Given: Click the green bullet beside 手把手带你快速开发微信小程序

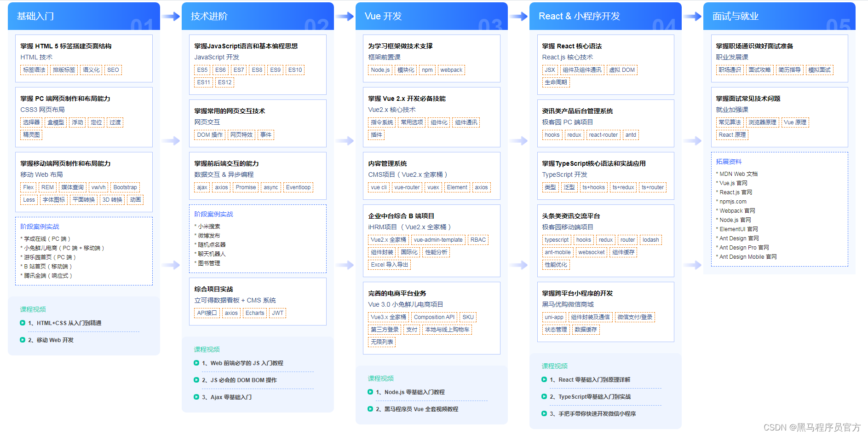Looking at the screenshot, I should click(544, 413).
